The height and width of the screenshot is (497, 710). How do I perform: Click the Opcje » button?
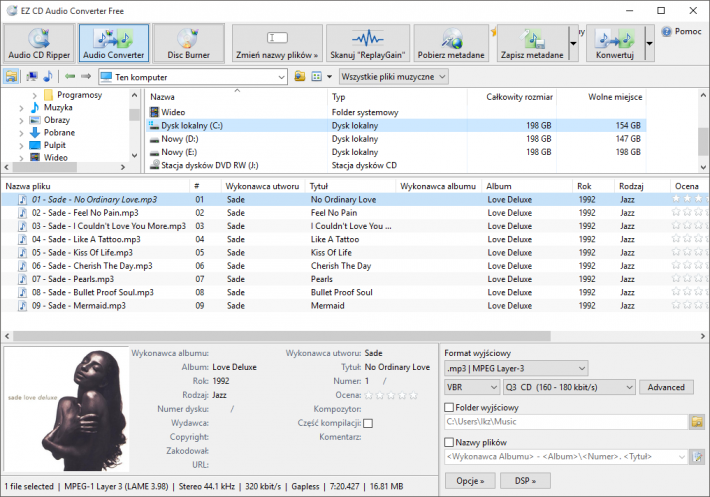[x=470, y=481]
